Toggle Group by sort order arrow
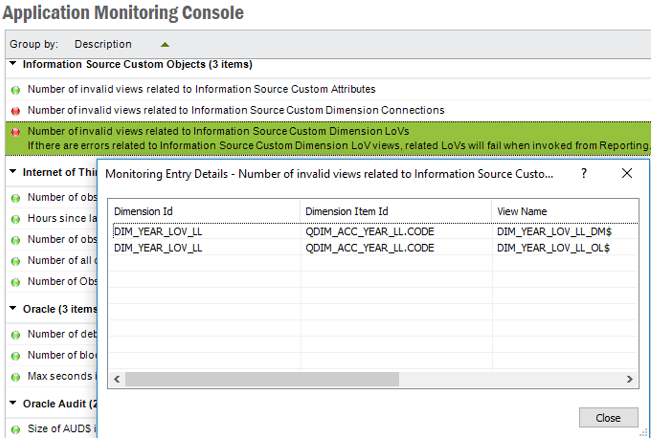Viewport: 655px width, 439px height. pyautogui.click(x=165, y=44)
